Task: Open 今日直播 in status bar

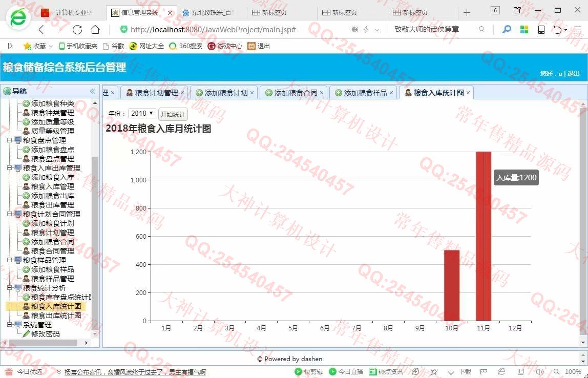Action: [346, 372]
